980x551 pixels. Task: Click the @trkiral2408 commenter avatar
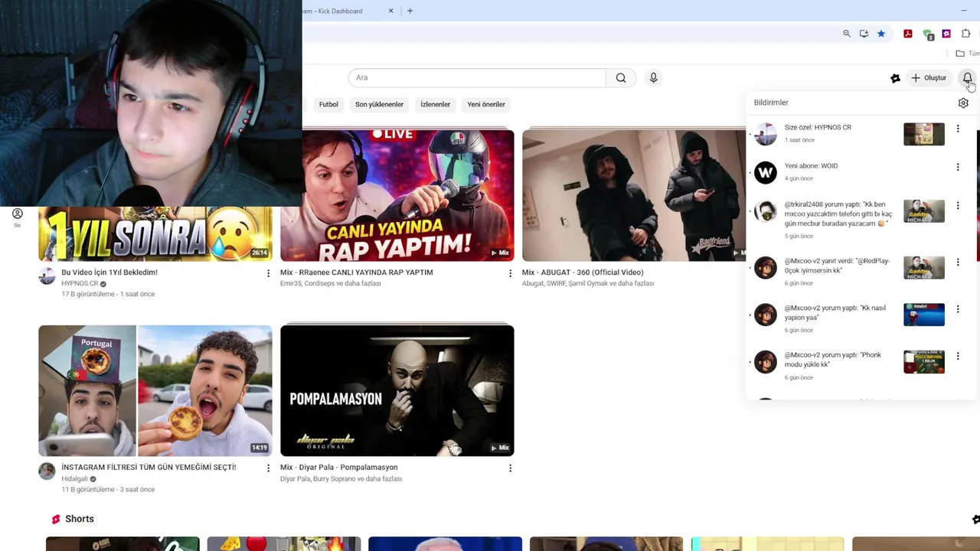click(x=765, y=211)
